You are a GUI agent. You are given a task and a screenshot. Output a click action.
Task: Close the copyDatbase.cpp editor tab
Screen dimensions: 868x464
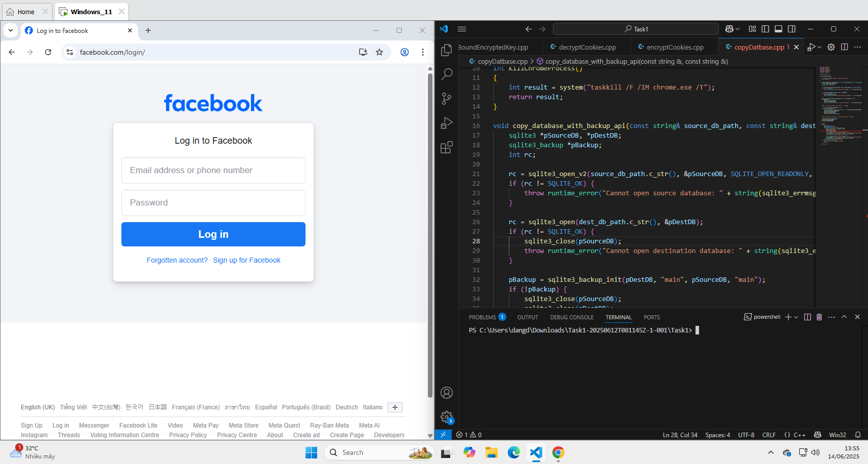[796, 47]
